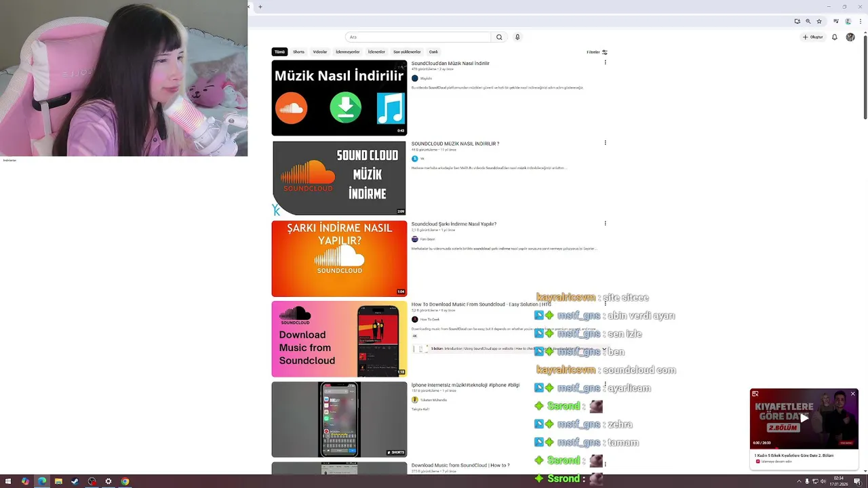
Task: Play the Kıyafetlere Göre Date popup video
Action: coord(804,418)
